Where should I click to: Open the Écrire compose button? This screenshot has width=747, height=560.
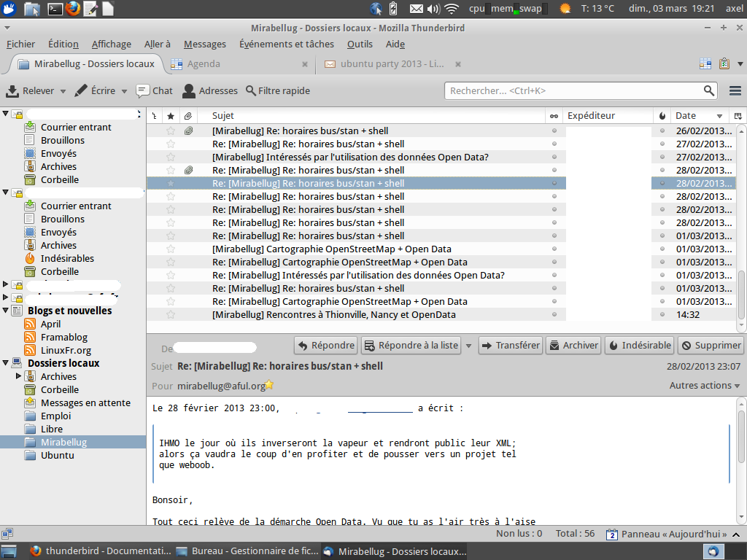[95, 91]
